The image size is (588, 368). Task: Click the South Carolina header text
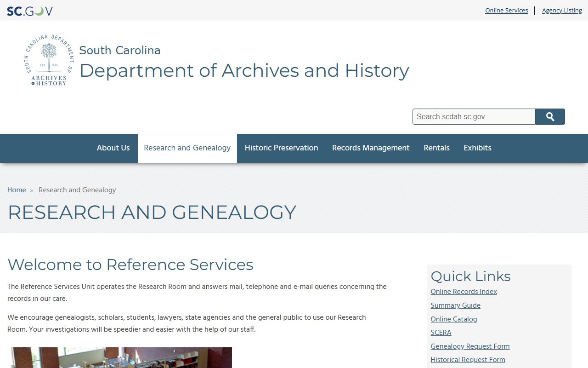click(x=120, y=50)
